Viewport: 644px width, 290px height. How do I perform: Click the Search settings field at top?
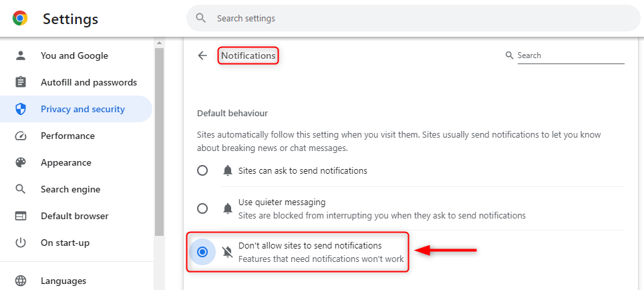pyautogui.click(x=413, y=18)
